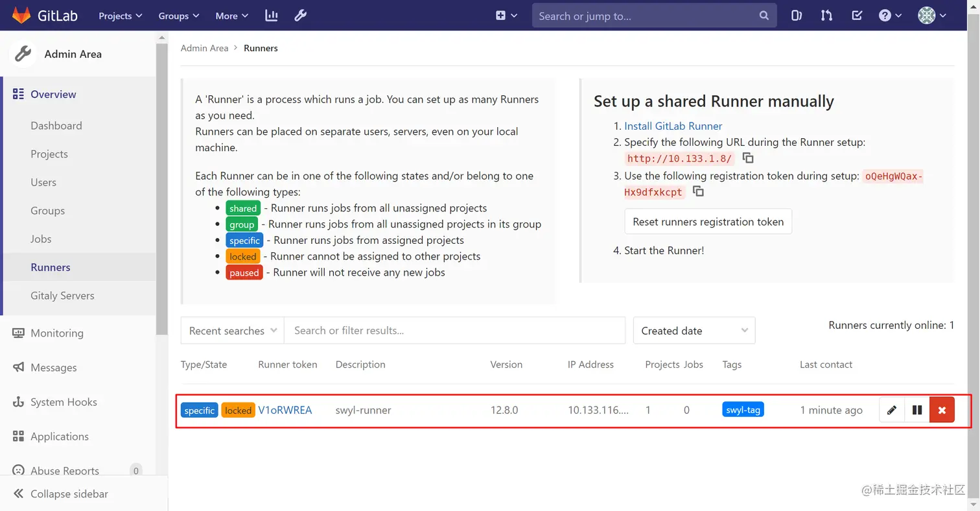Image resolution: width=980 pixels, height=511 pixels.
Task: Click the Applications grid icon
Action: click(x=18, y=436)
